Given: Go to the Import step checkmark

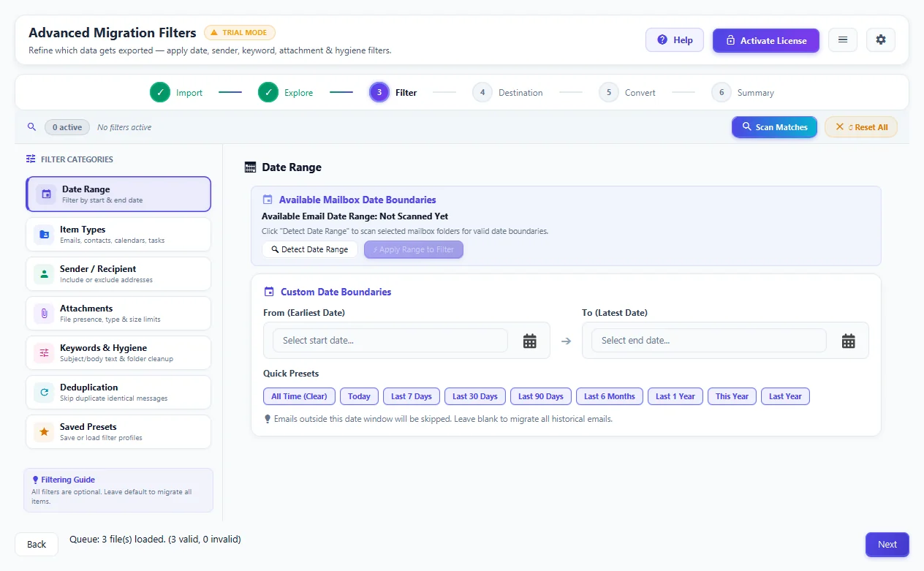Looking at the screenshot, I should click(x=160, y=93).
